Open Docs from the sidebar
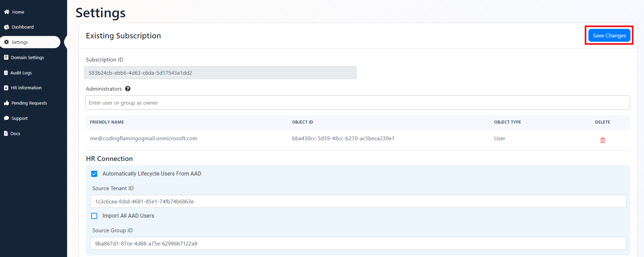Image resolution: width=644 pixels, height=257 pixels. 15,133
